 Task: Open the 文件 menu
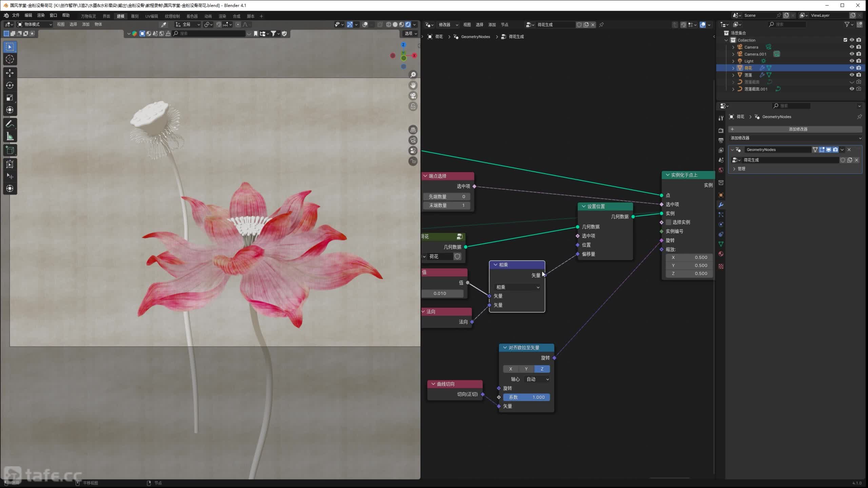tap(16, 16)
